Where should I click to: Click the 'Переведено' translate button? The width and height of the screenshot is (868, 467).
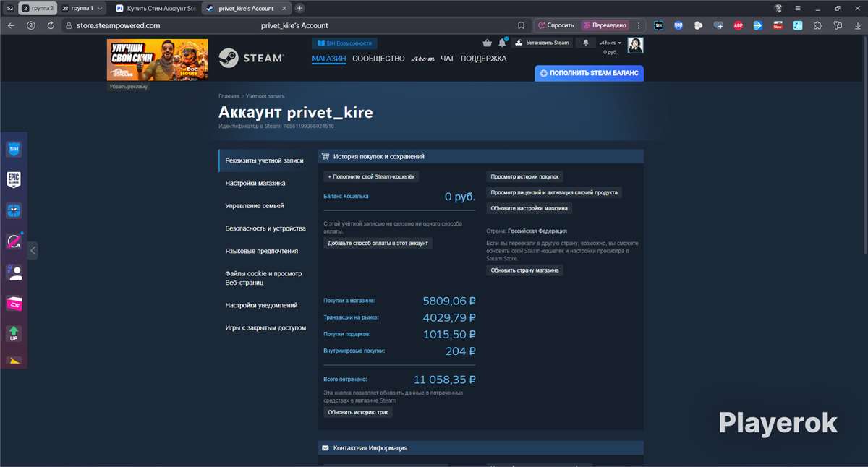coord(605,25)
